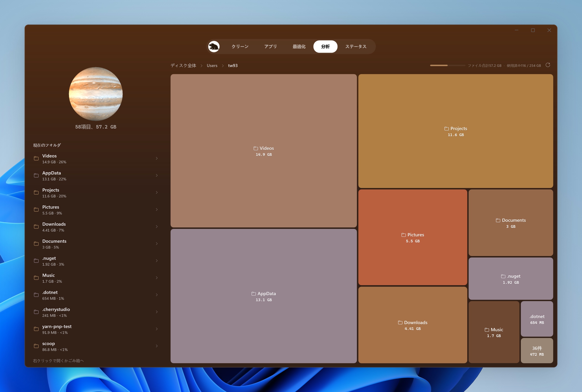This screenshot has height=392, width=582.
Task: Expand the Downloads row chevron
Action: (x=157, y=227)
